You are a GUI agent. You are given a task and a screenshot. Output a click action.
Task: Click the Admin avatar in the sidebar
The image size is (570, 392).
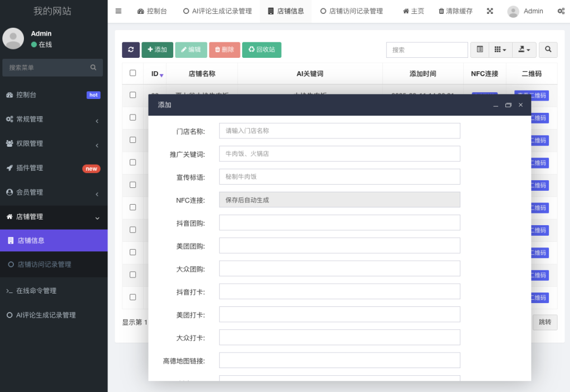(13, 38)
